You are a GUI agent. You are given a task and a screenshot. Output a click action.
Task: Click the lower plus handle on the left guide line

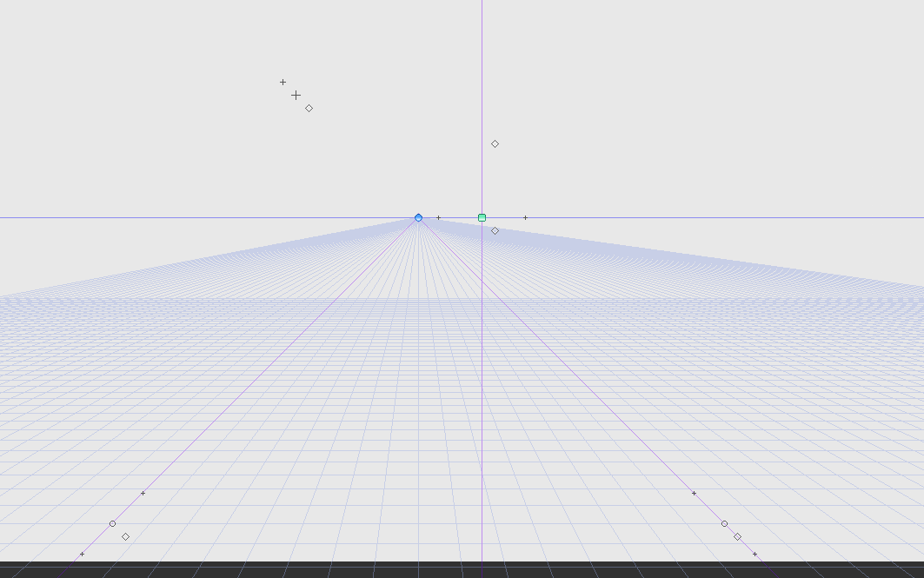tap(82, 554)
